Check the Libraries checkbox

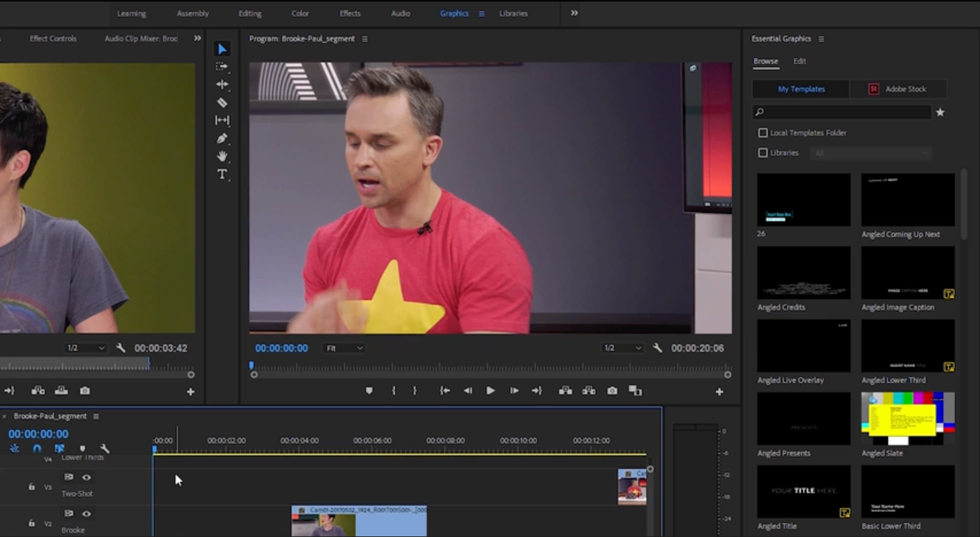pyautogui.click(x=763, y=153)
